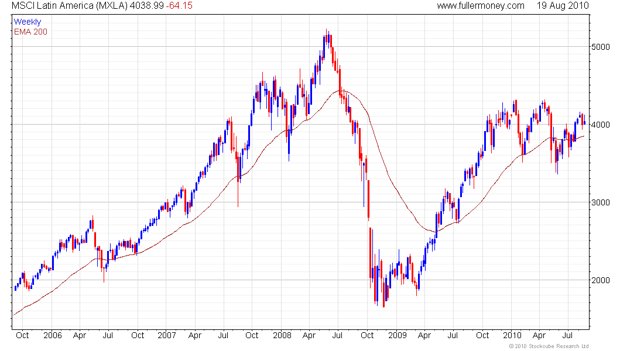This screenshot has width=644, height=351.
Task: Click the 4000 y-axis value
Action: tap(601, 125)
